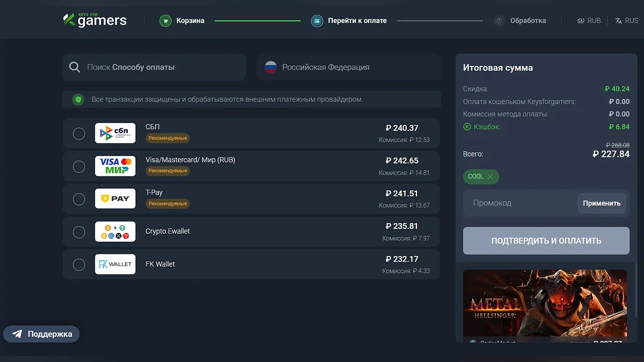644x362 pixels.
Task: Select Visa/Mastercard/Мир radio button
Action: click(79, 166)
